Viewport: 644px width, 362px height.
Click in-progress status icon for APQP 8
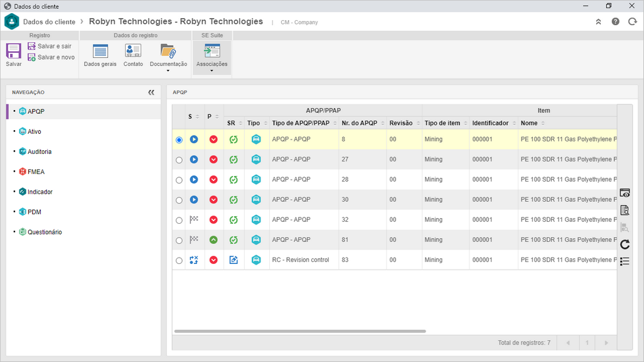[194, 140]
